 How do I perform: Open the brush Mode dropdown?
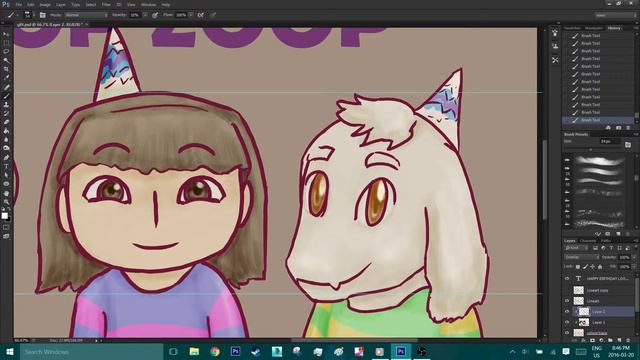click(86, 15)
